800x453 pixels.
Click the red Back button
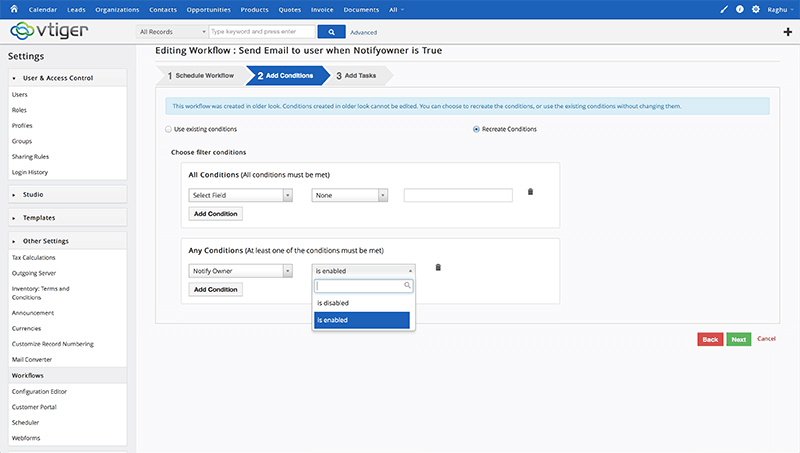click(710, 339)
